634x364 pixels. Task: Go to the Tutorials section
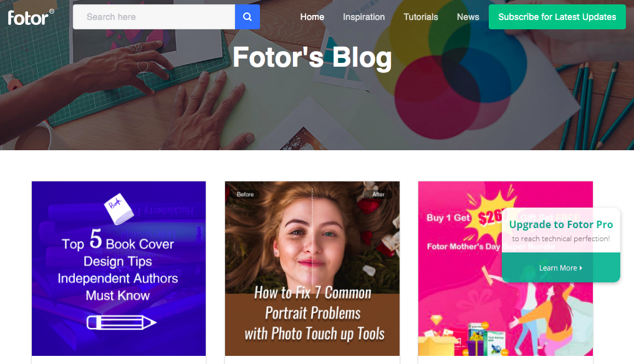pyautogui.click(x=421, y=17)
